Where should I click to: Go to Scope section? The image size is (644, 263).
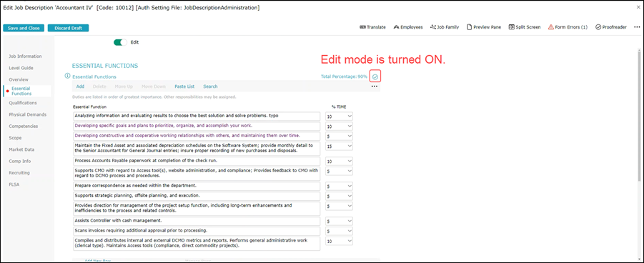click(x=15, y=138)
